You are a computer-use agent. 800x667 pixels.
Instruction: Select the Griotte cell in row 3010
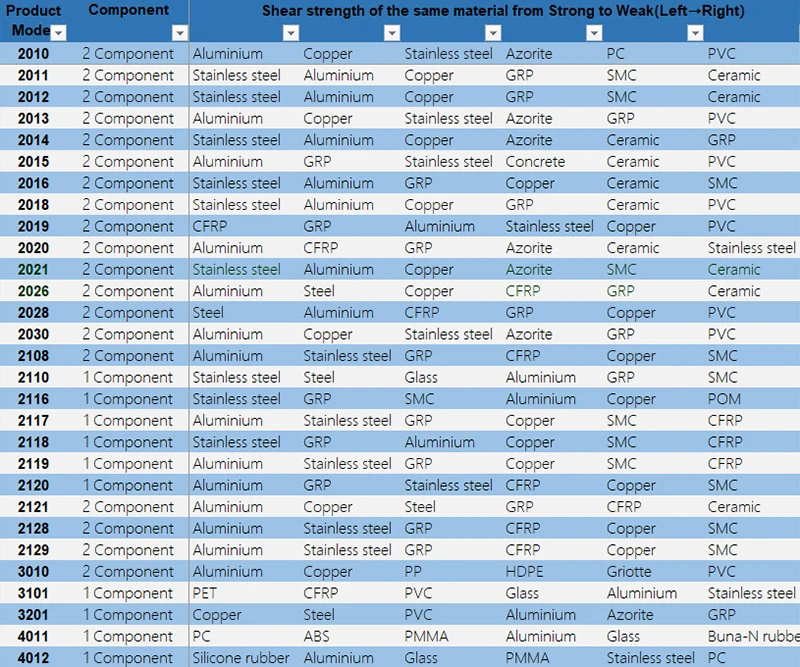click(629, 572)
